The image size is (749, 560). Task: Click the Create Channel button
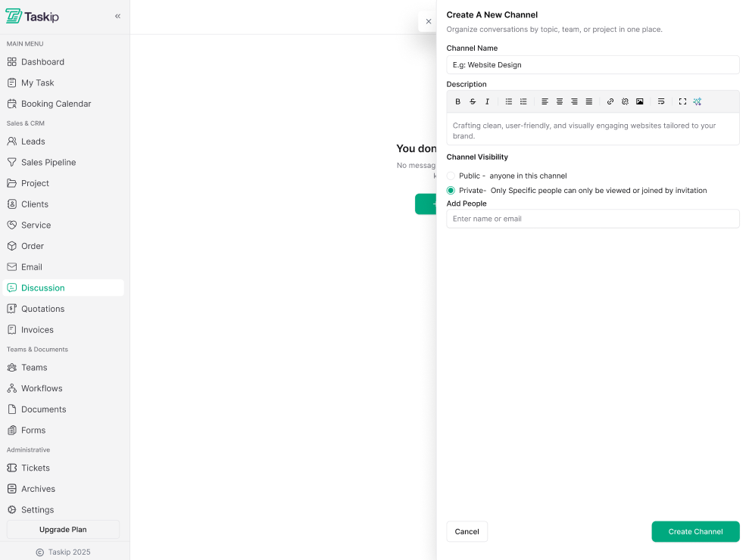pos(695,531)
